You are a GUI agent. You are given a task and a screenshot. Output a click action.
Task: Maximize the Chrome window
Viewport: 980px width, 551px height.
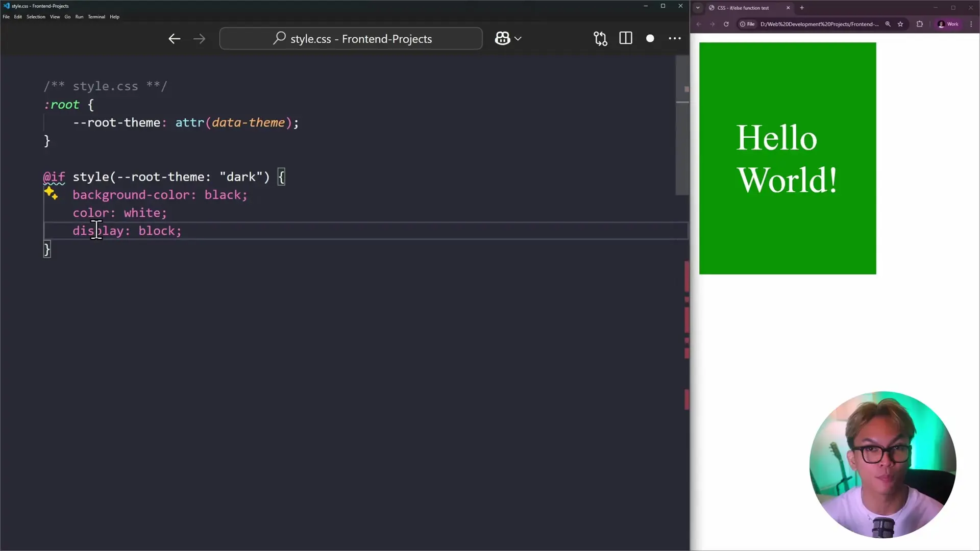coord(953,8)
